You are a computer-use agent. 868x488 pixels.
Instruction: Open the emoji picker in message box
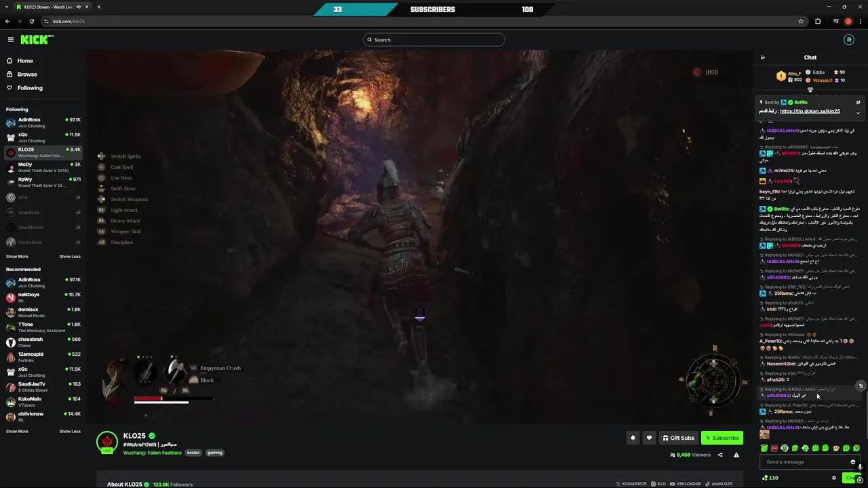pyautogui.click(x=853, y=462)
